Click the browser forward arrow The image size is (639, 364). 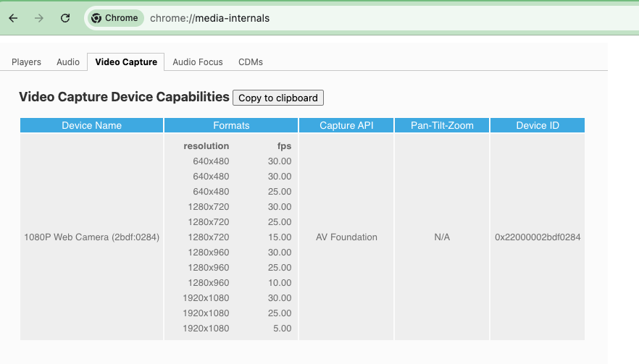tap(39, 18)
